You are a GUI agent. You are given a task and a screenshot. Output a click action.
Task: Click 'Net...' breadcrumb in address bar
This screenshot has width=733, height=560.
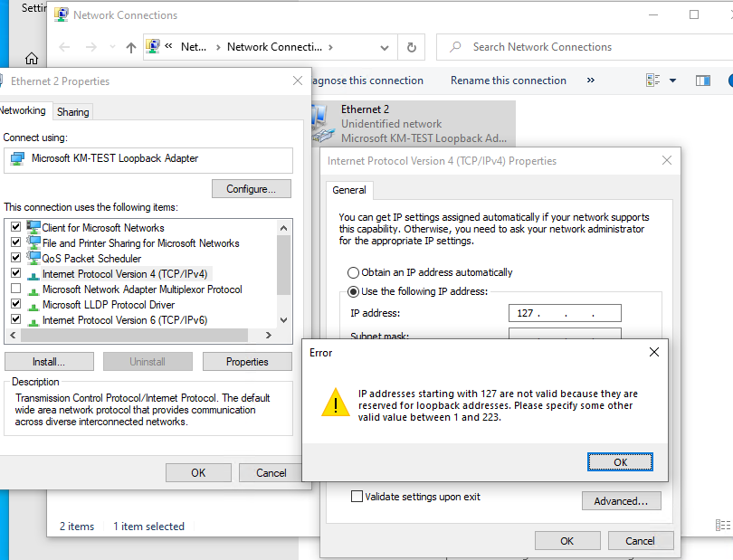coord(194,47)
